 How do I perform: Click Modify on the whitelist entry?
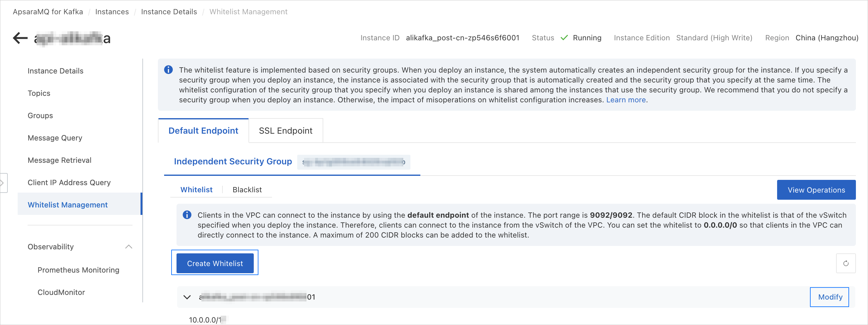click(x=830, y=297)
